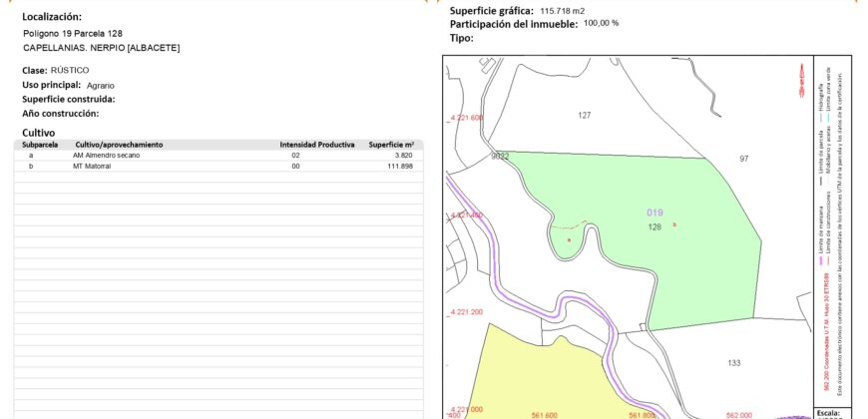
Task: Click the 'Uso principal:' label
Action: [x=52, y=85]
